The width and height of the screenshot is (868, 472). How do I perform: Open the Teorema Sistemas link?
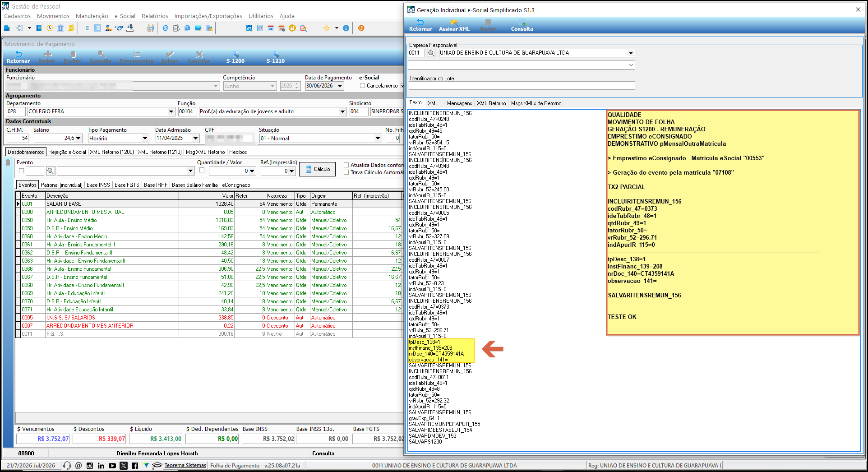pyautogui.click(x=185, y=466)
